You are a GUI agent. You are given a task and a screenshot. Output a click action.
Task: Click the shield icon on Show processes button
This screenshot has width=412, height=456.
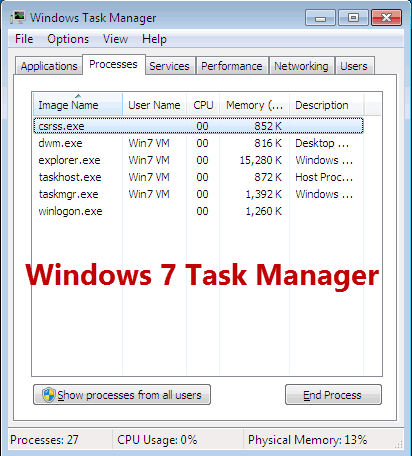click(49, 395)
